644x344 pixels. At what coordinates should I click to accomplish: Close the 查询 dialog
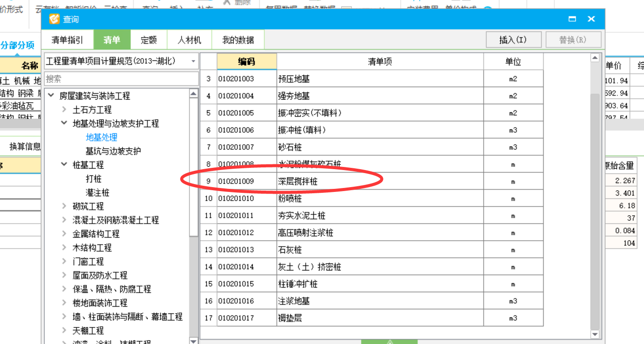click(591, 19)
